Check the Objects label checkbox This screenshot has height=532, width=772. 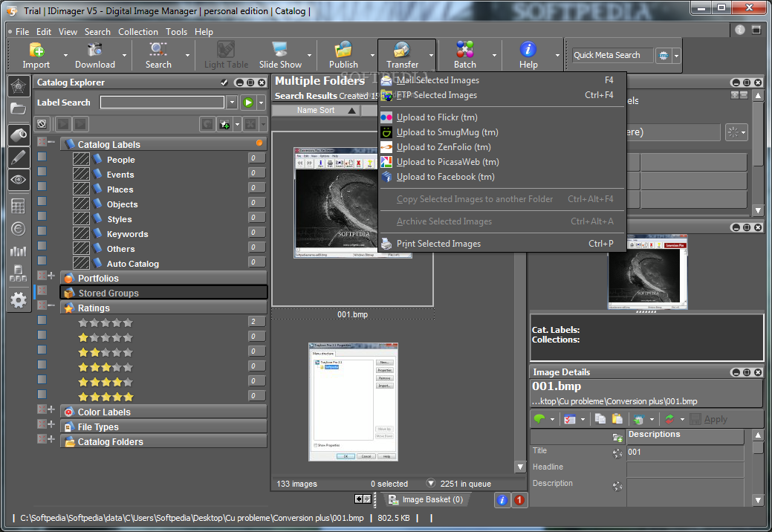42,201
